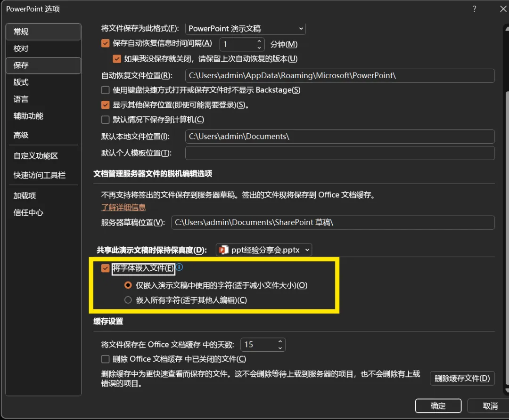
Task: Open 自定义功能区 settings category
Action: pos(43,156)
